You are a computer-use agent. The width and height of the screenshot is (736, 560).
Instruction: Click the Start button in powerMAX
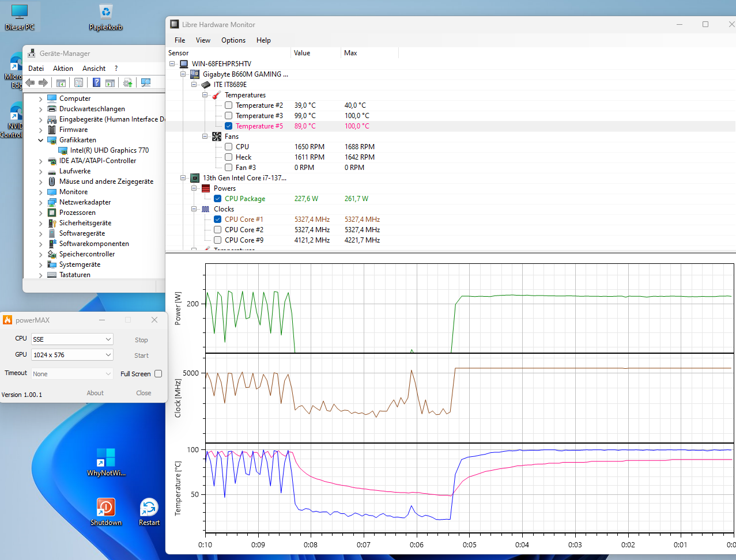tap(141, 355)
